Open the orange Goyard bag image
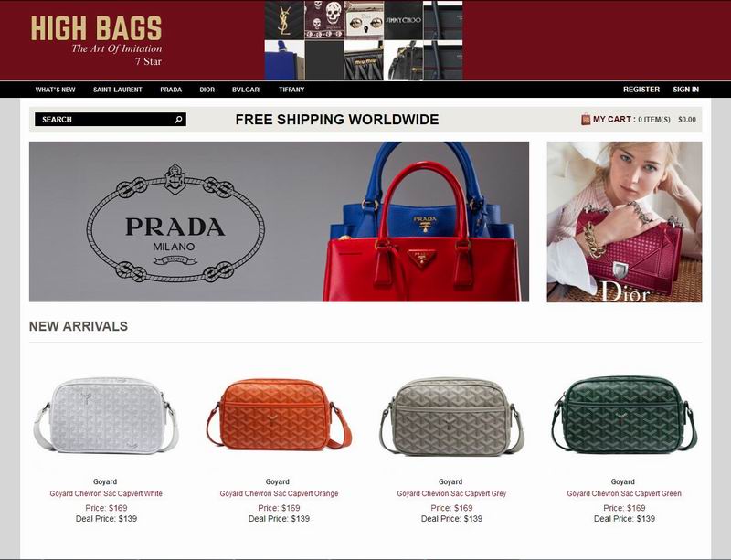This screenshot has height=560, width=731. click(x=279, y=415)
